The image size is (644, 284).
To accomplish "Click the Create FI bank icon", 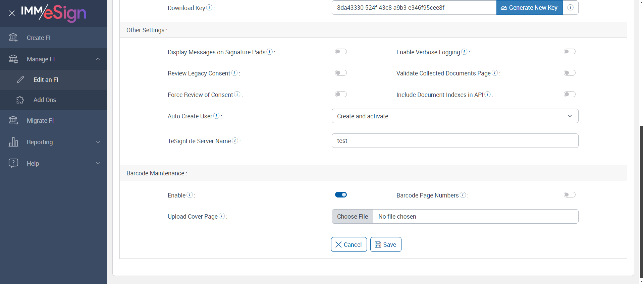I will click(x=13, y=38).
